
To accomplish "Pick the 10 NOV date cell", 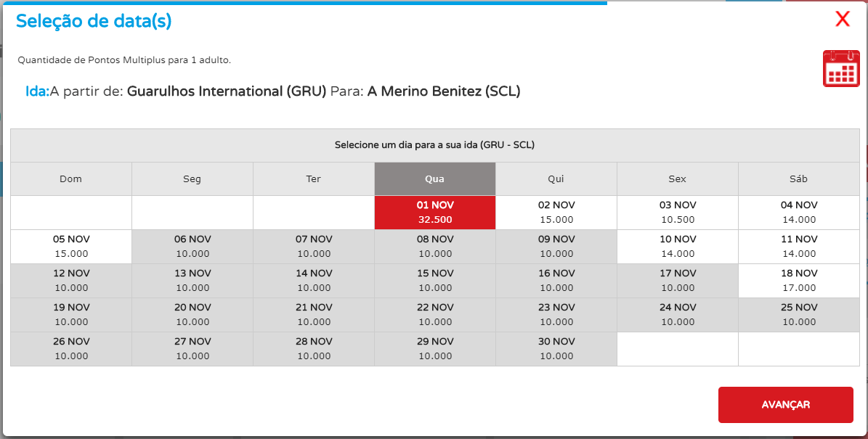I will point(678,247).
